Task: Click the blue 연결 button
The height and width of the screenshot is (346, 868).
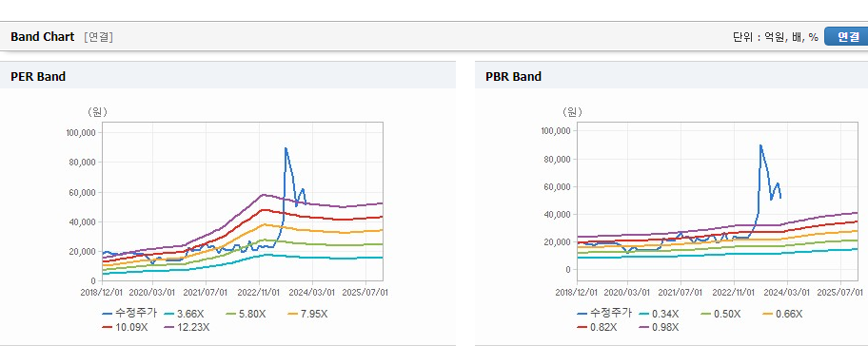Action: tap(846, 36)
